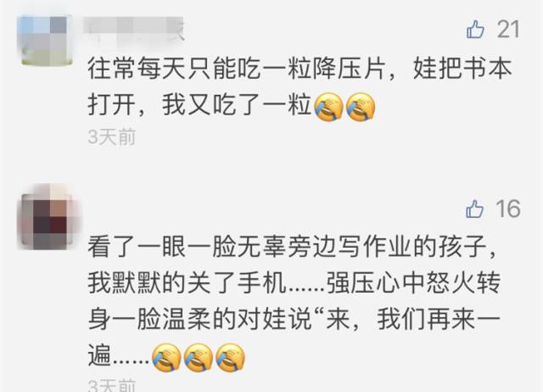
Task: Click '3天前' timestamp under first comment
Action: (111, 137)
